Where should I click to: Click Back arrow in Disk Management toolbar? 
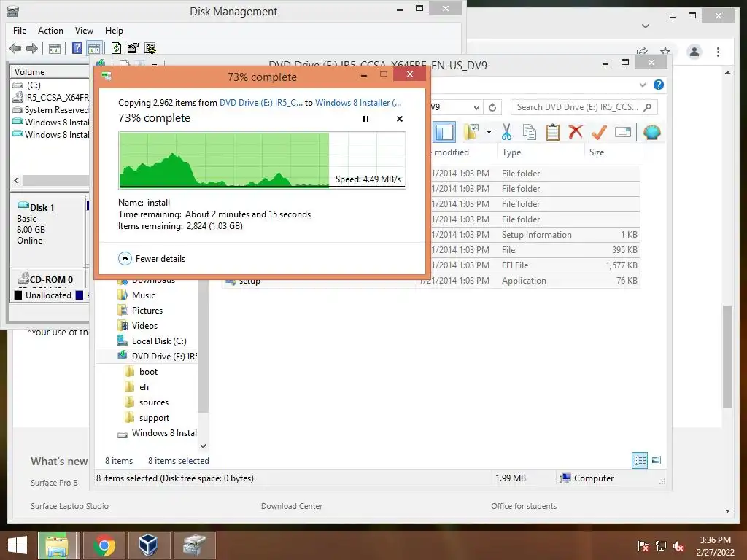tap(15, 48)
